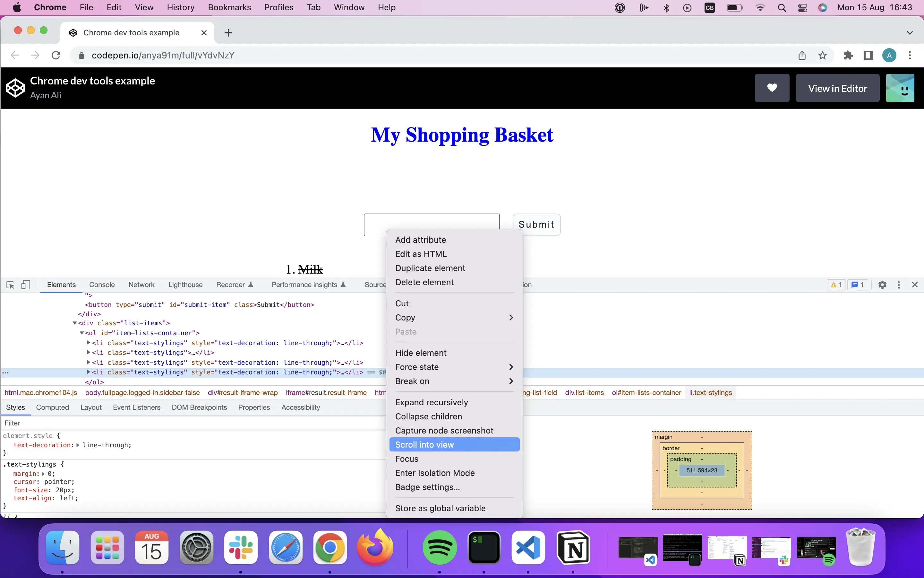924x578 pixels.
Task: Open Launchpad from the dock
Action: click(x=107, y=548)
